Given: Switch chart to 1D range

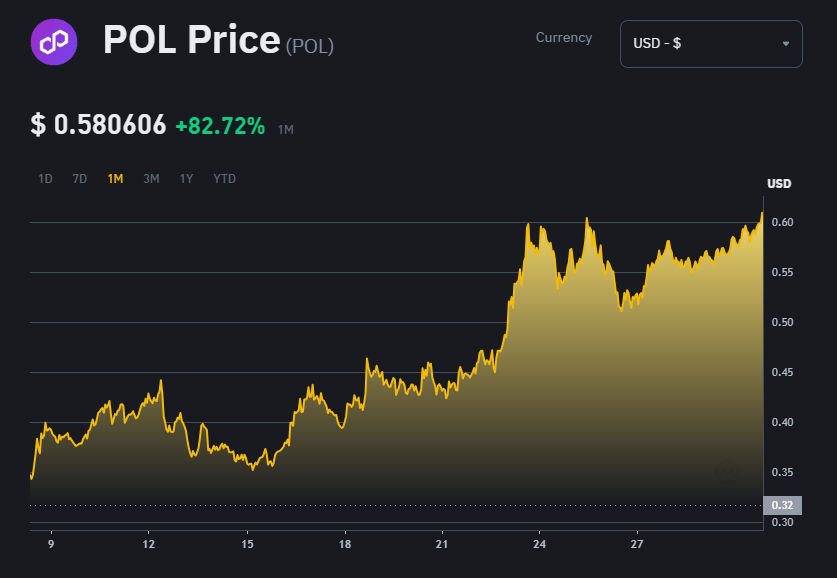Looking at the screenshot, I should (x=45, y=179).
